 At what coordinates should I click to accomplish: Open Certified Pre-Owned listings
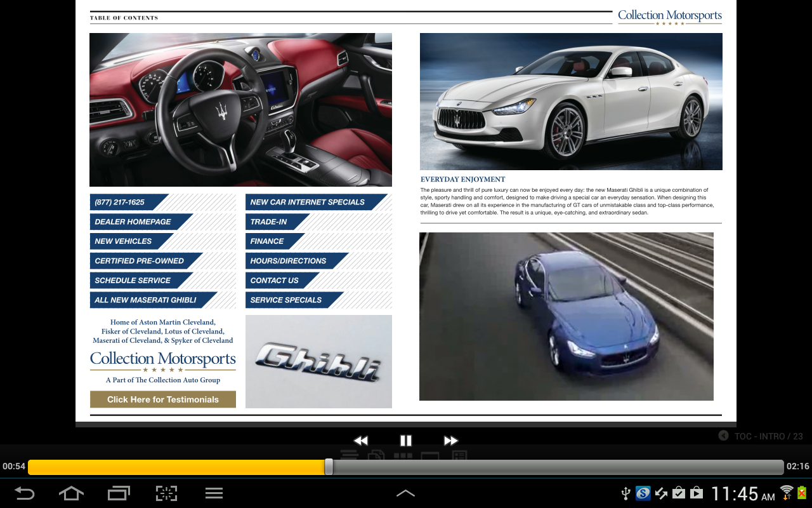[147, 261]
